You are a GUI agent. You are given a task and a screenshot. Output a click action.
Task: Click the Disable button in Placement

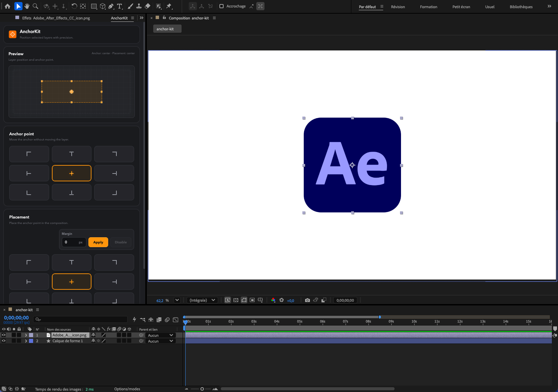pos(121,242)
